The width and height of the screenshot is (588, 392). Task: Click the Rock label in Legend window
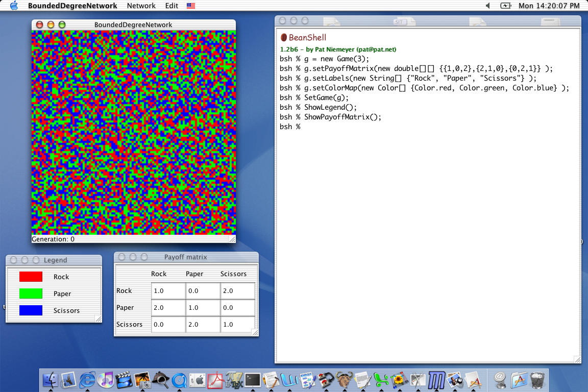tap(61, 277)
